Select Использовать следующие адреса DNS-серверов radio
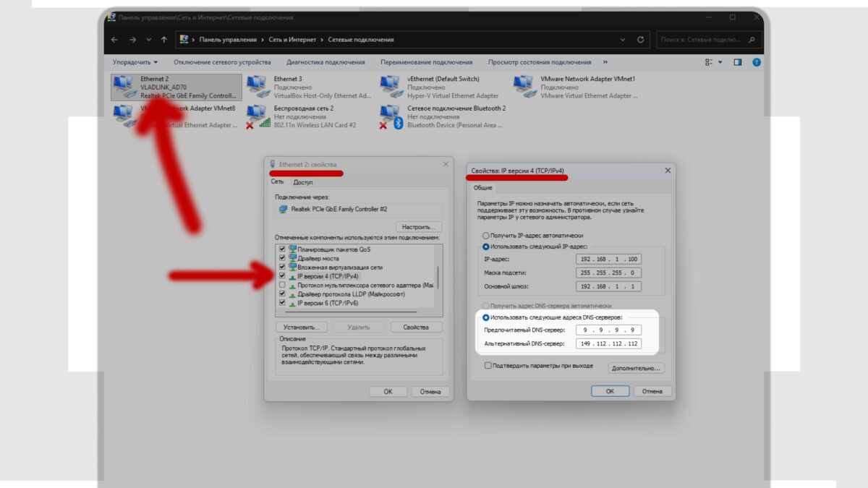The width and height of the screenshot is (868, 488). pyautogui.click(x=485, y=317)
